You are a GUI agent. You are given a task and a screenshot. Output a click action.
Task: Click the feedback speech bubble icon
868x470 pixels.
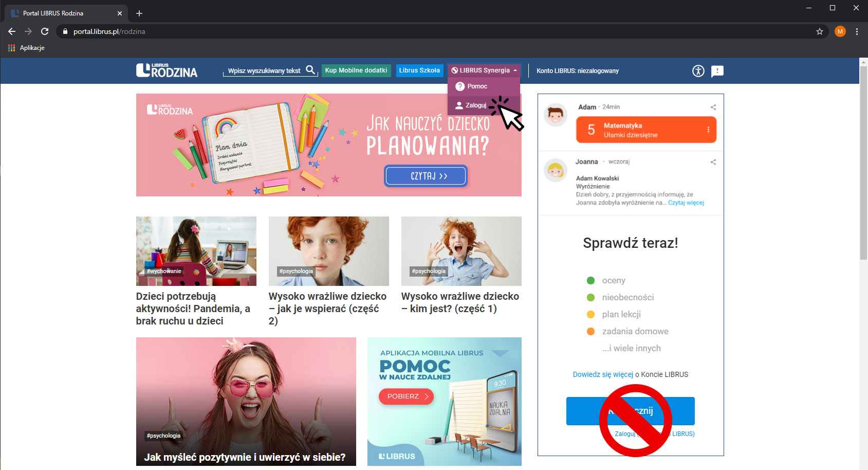tap(717, 71)
